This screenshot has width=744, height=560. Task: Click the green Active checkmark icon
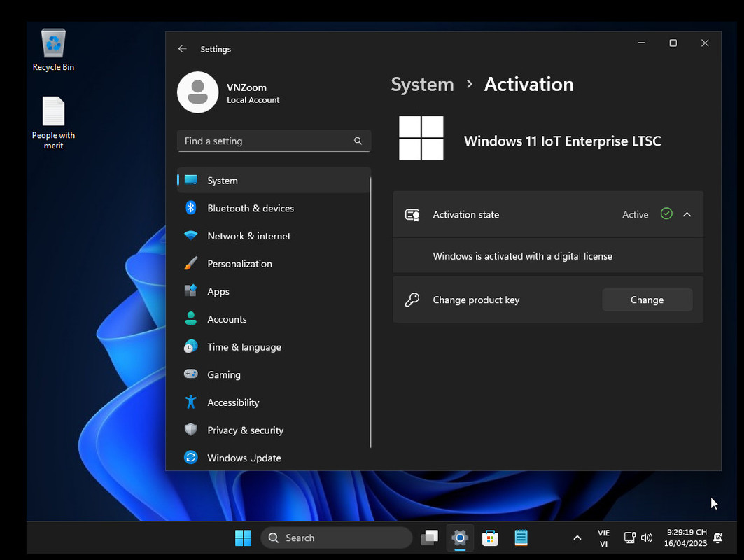point(666,213)
